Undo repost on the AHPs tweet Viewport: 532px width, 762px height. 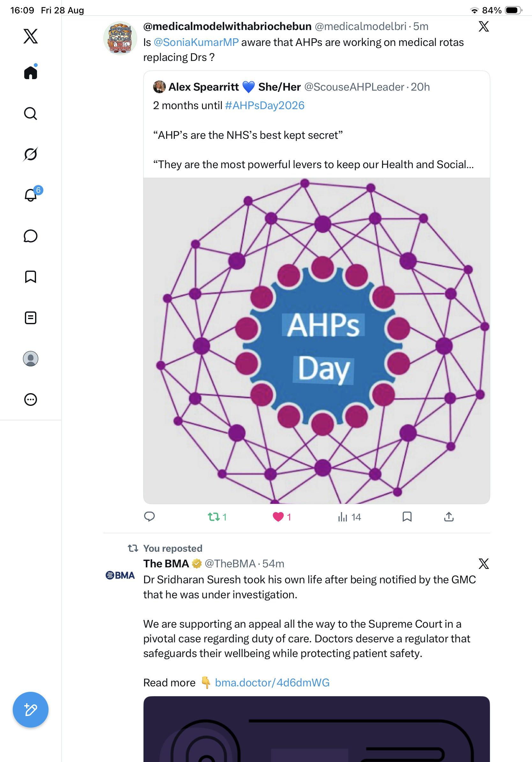click(x=217, y=517)
